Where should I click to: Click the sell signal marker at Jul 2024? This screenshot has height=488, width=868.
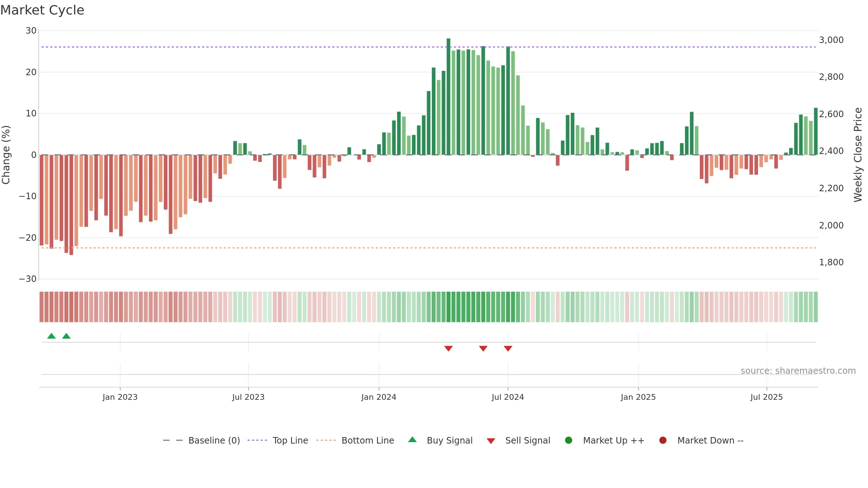pos(508,348)
